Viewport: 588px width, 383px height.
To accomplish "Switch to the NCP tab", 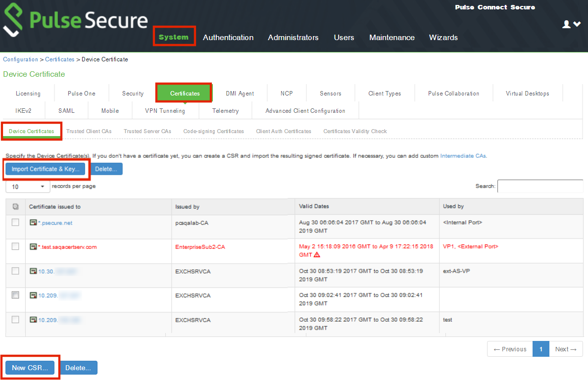I will coord(287,94).
